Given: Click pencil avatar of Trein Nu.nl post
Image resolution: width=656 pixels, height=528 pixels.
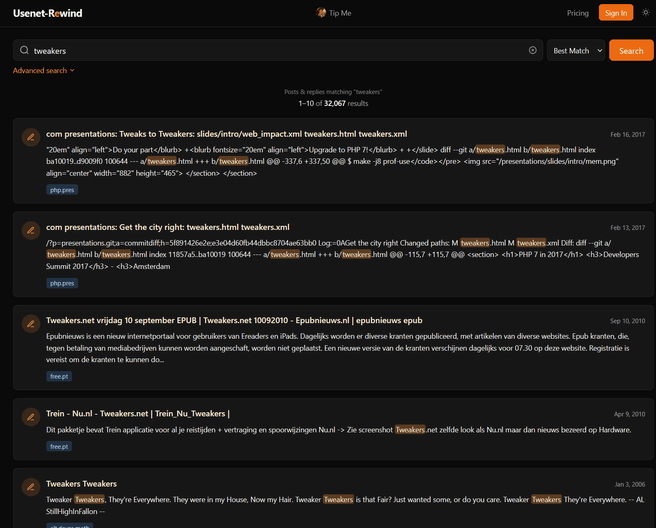Looking at the screenshot, I should (x=31, y=417).
